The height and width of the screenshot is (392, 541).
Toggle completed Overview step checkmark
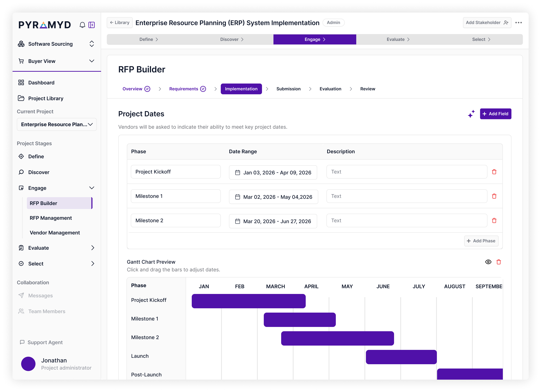click(147, 89)
